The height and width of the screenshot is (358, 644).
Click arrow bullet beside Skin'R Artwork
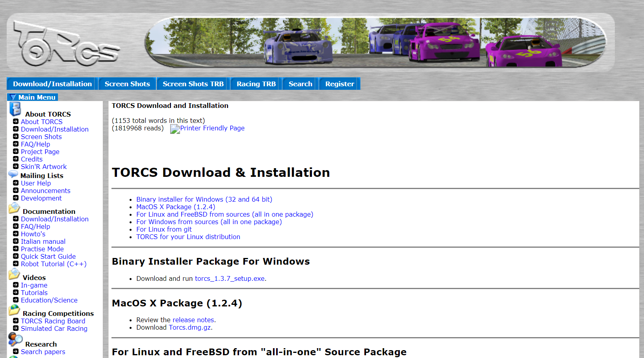click(16, 166)
